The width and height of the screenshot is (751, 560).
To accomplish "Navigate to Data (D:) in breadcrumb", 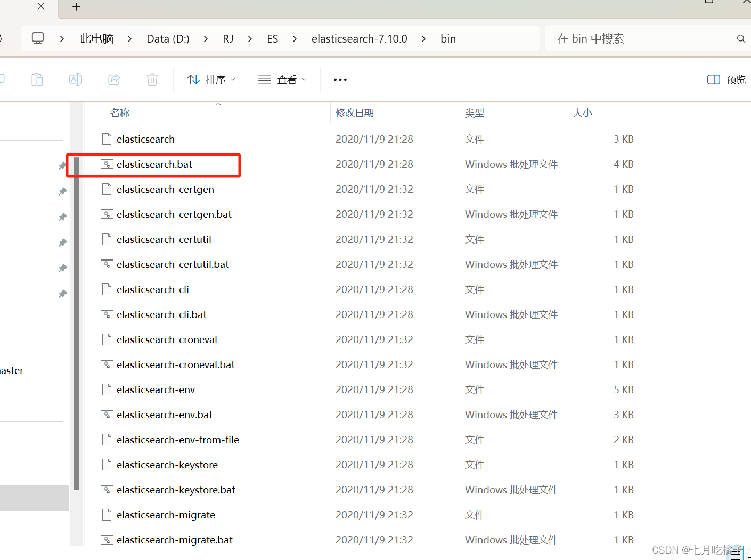I will coord(168,39).
